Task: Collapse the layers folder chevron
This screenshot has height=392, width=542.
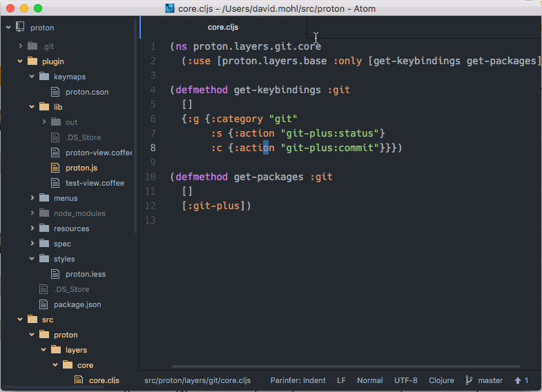Action: point(43,350)
